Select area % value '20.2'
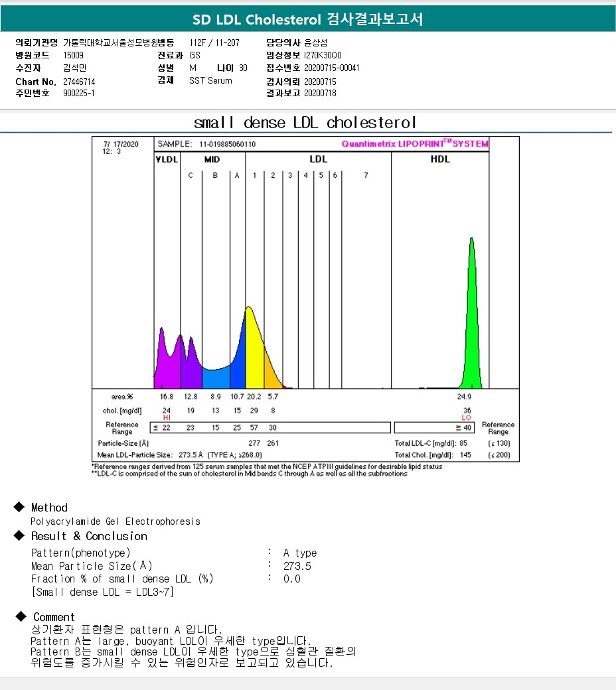The height and width of the screenshot is (690, 616). pos(254,397)
